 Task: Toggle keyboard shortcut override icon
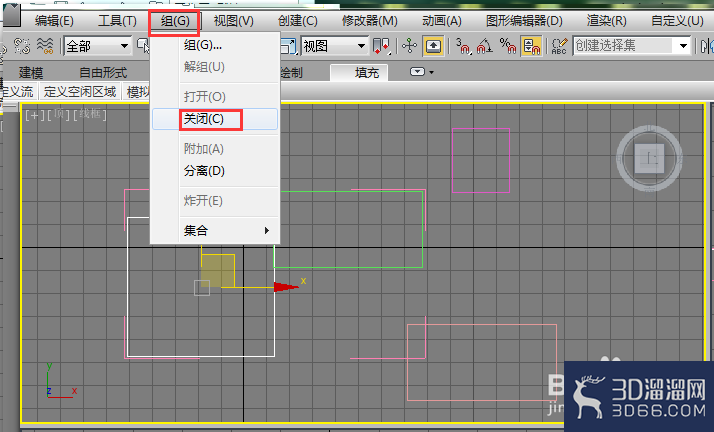point(434,46)
